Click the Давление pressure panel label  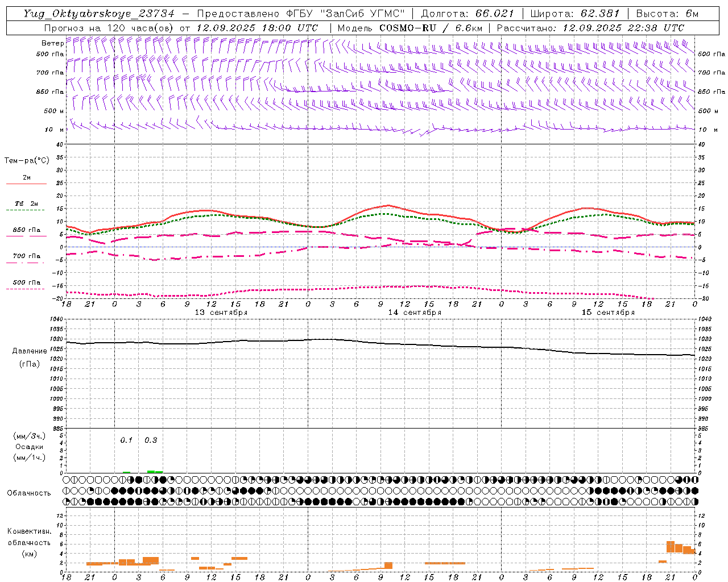30,351
